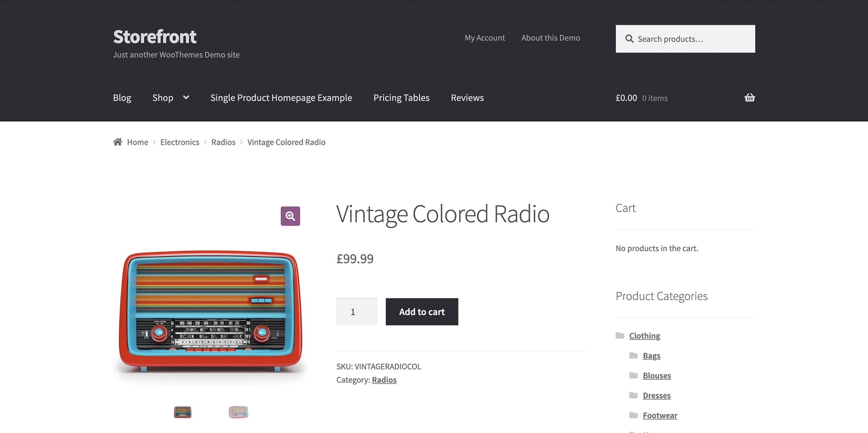Click the search magnifier icon

[629, 39]
